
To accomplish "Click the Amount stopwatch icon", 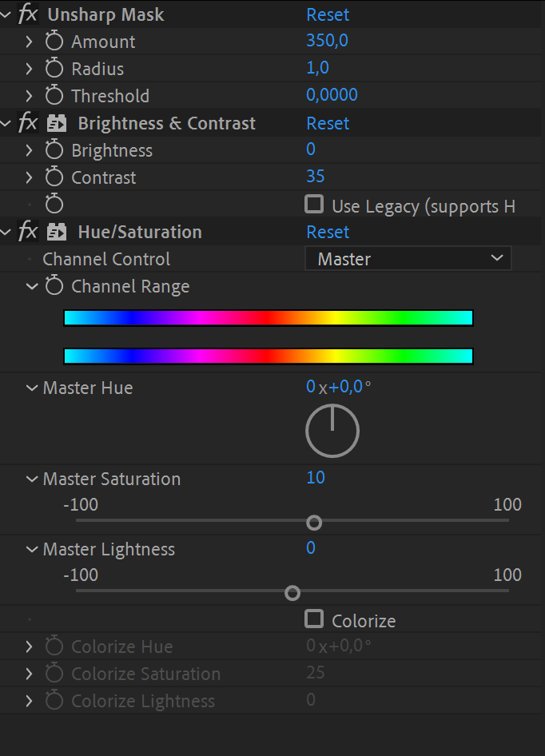I will coord(54,42).
